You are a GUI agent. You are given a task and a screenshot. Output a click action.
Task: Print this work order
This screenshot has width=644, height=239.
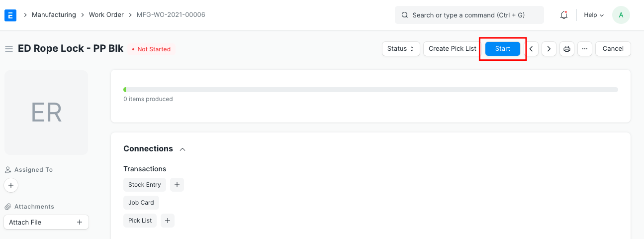[x=567, y=49]
